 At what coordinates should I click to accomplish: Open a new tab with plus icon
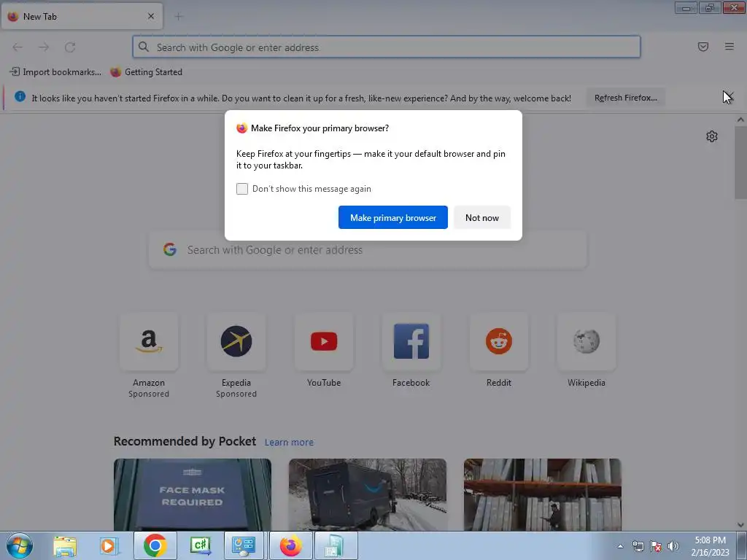tap(179, 17)
